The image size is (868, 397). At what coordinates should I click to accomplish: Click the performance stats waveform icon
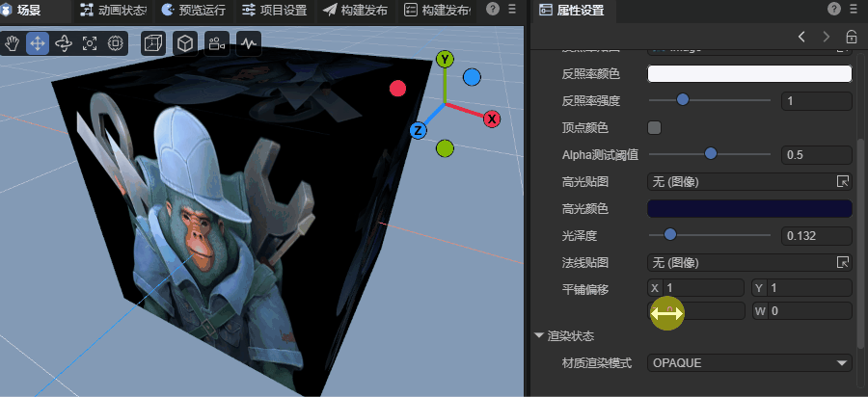click(249, 43)
